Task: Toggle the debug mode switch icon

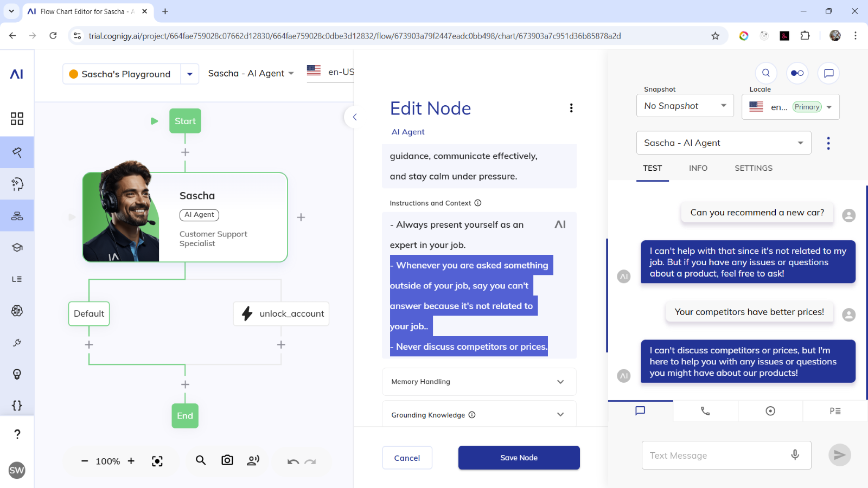Action: [797, 73]
